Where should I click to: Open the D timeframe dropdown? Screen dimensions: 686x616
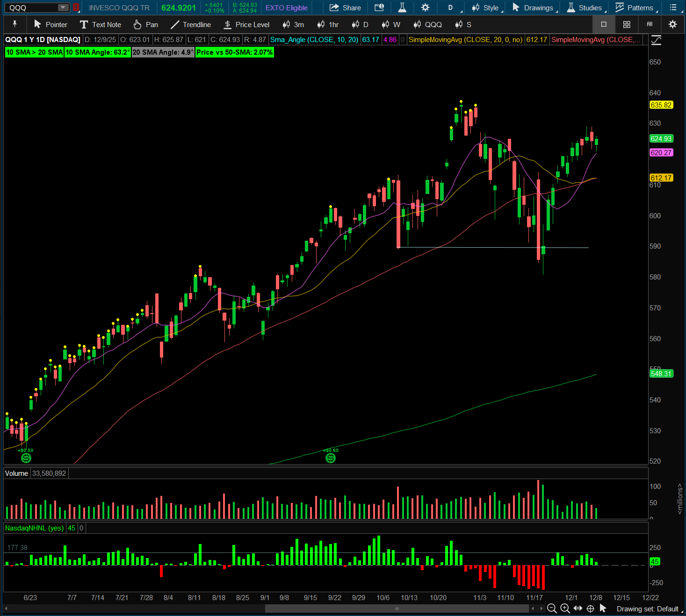[x=452, y=7]
